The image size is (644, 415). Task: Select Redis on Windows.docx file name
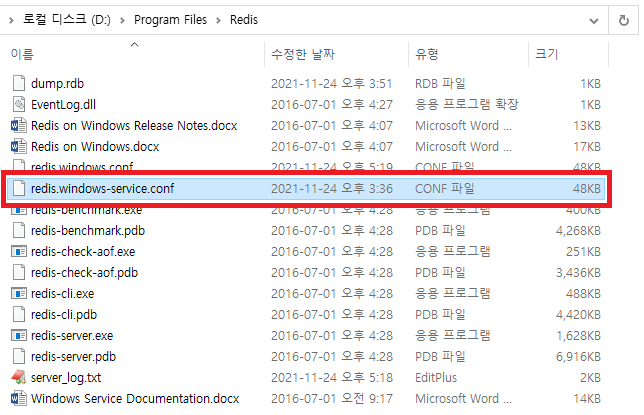click(x=95, y=146)
